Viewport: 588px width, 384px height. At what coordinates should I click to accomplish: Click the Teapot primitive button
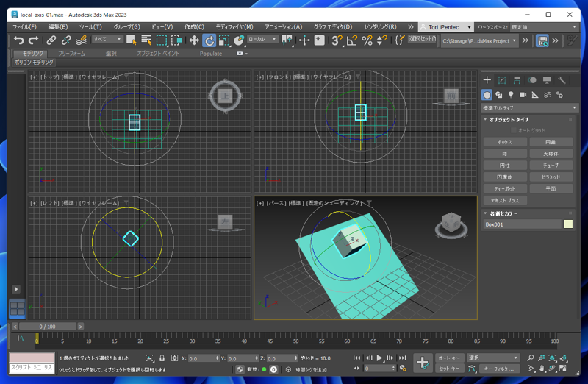point(505,188)
